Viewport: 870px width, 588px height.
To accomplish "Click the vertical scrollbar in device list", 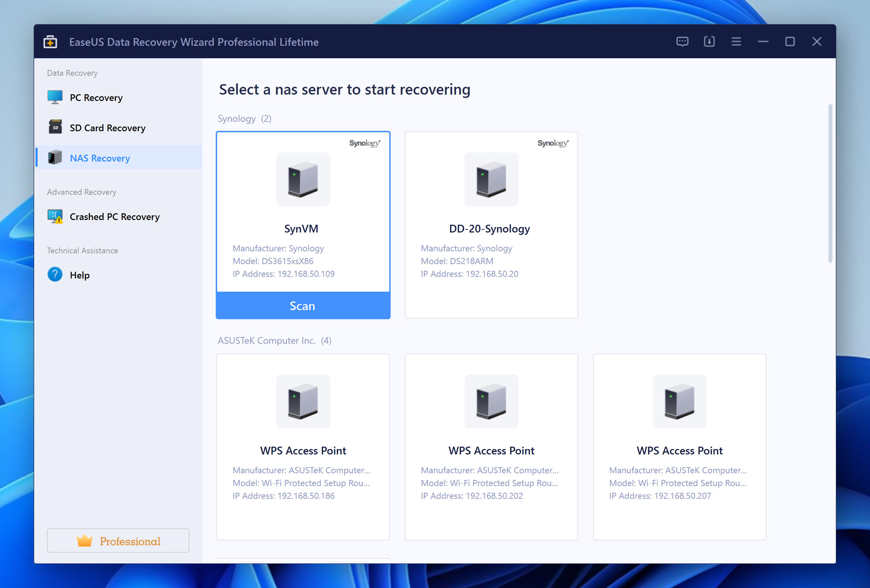I will [830, 183].
